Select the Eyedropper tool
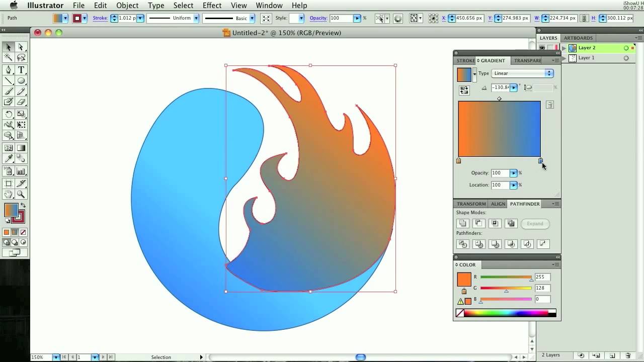Viewport: 644px width, 362px height. pos(9,159)
